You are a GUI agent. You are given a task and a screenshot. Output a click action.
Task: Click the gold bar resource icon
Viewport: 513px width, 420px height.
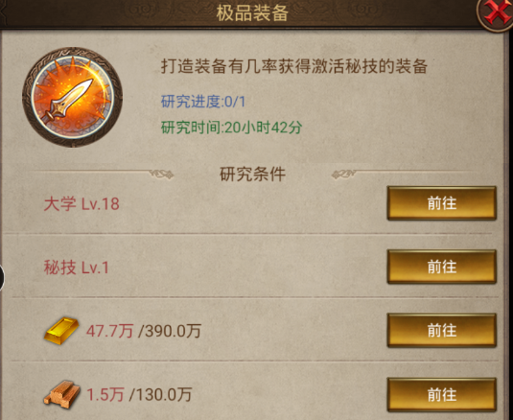[61, 331]
